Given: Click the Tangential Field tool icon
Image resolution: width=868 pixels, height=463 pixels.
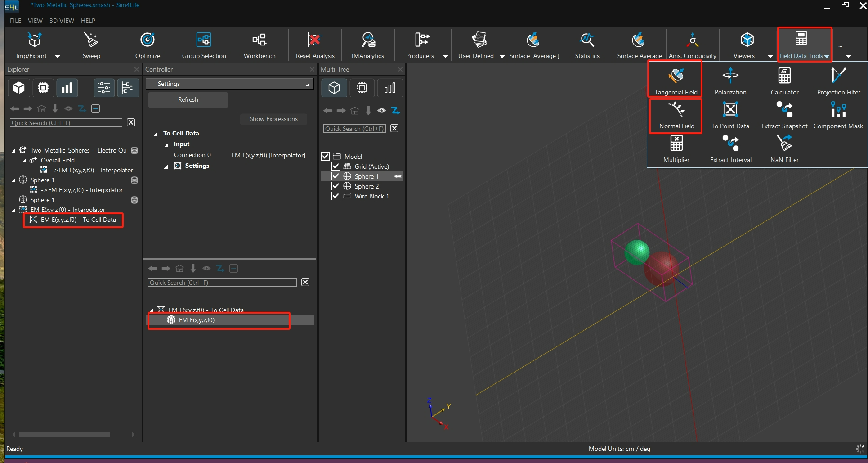Looking at the screenshot, I should 676,76.
